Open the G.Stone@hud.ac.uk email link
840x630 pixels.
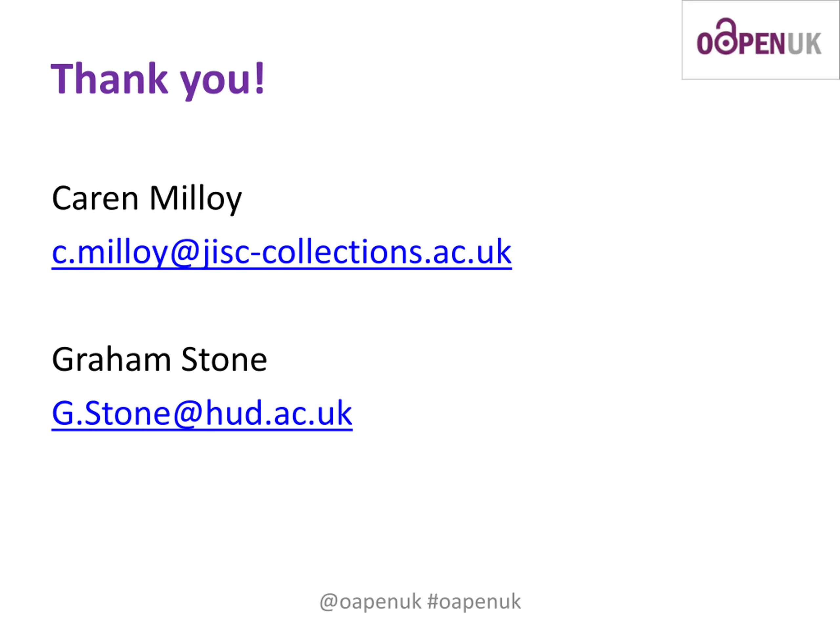click(x=202, y=413)
